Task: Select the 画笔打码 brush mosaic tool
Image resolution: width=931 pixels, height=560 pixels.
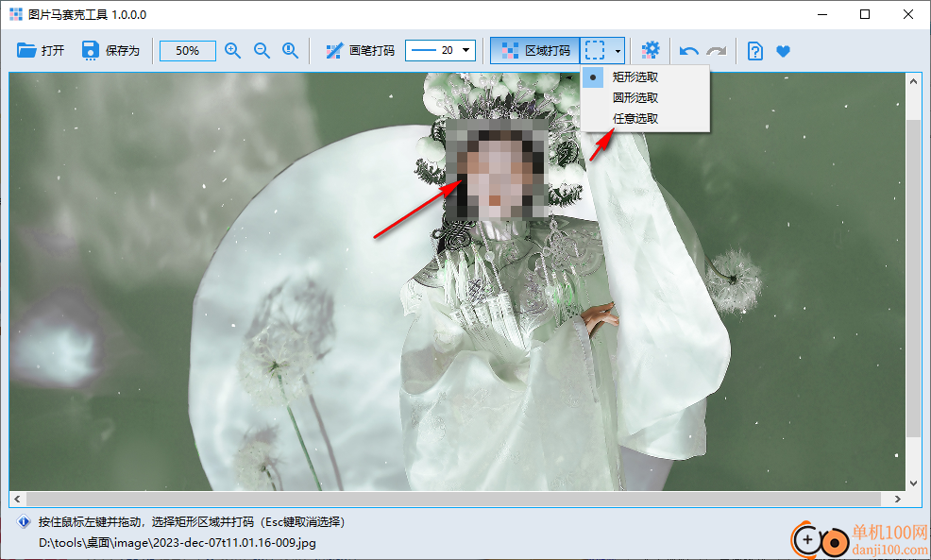Action: click(x=360, y=50)
